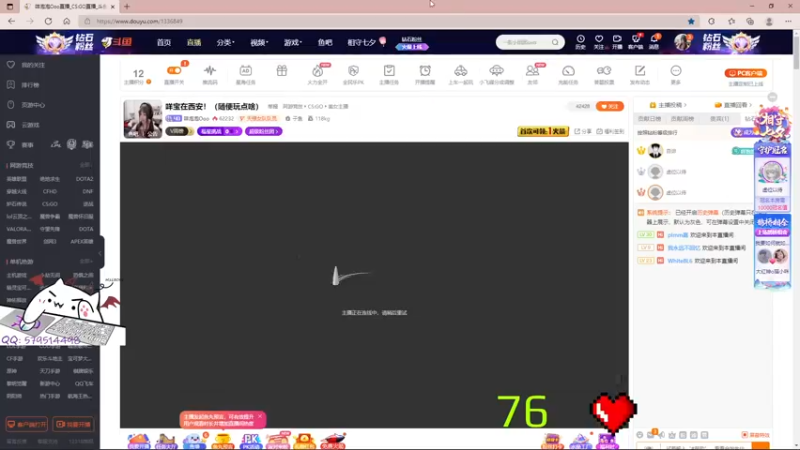Click the 我要开播 button in the sidebar
This screenshot has height=450, width=800.
(x=73, y=424)
